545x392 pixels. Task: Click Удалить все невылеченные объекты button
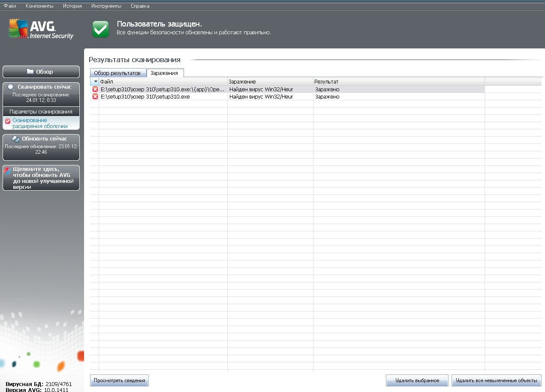point(497,380)
